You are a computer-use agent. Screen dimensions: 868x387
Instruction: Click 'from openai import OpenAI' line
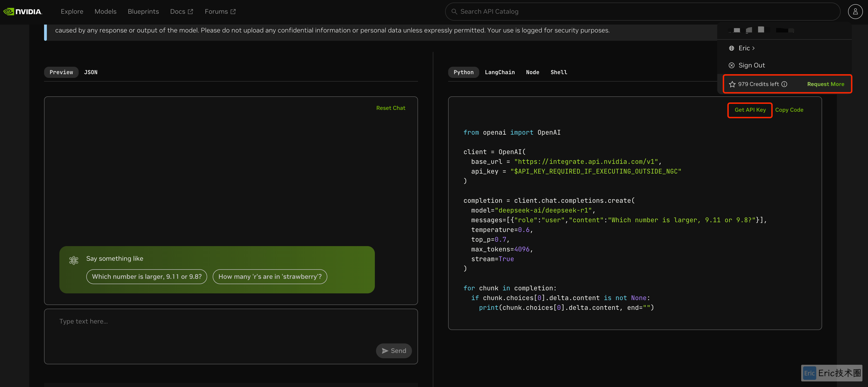click(512, 133)
